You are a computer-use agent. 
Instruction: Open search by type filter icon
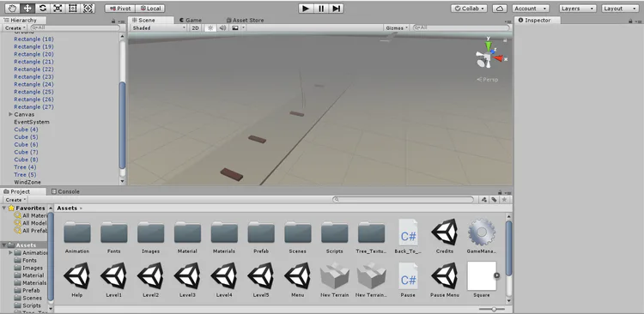[484, 200]
